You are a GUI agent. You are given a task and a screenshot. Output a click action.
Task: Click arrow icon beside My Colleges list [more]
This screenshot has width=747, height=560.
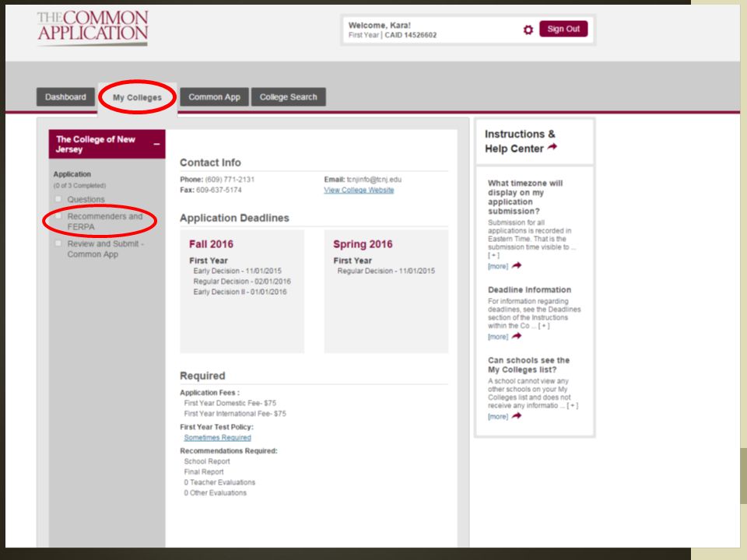click(x=517, y=416)
